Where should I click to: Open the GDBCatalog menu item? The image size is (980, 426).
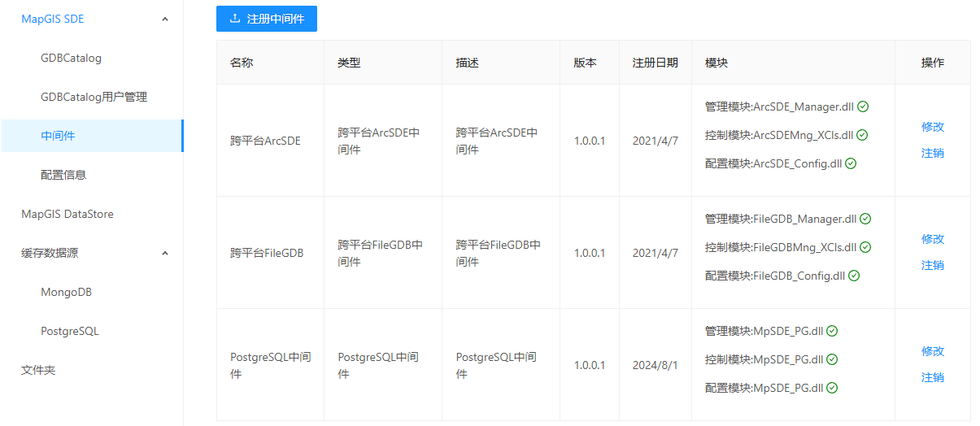(71, 58)
